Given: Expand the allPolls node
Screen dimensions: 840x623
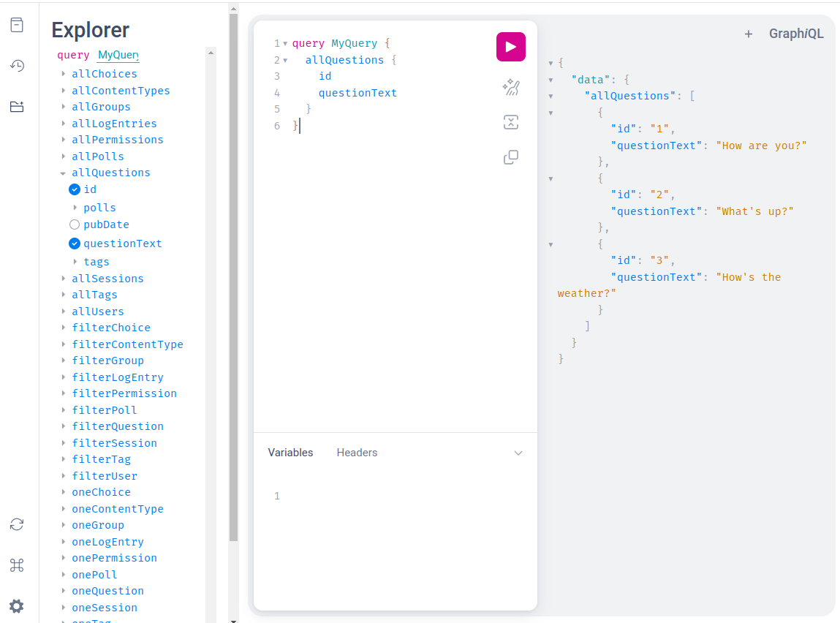Looking at the screenshot, I should point(63,156).
